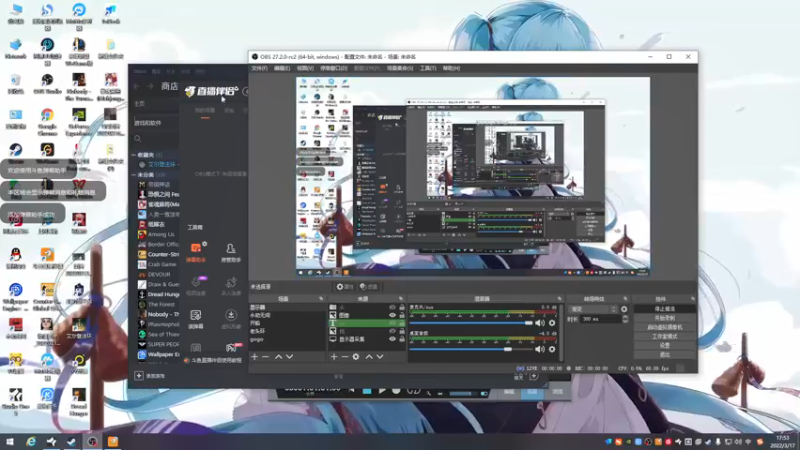Open Settings from the Controls panel

coord(664,345)
